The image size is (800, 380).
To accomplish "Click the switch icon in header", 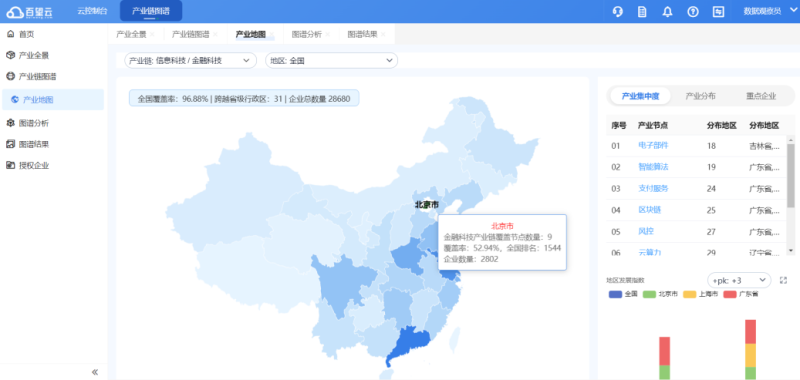I will click(x=718, y=12).
